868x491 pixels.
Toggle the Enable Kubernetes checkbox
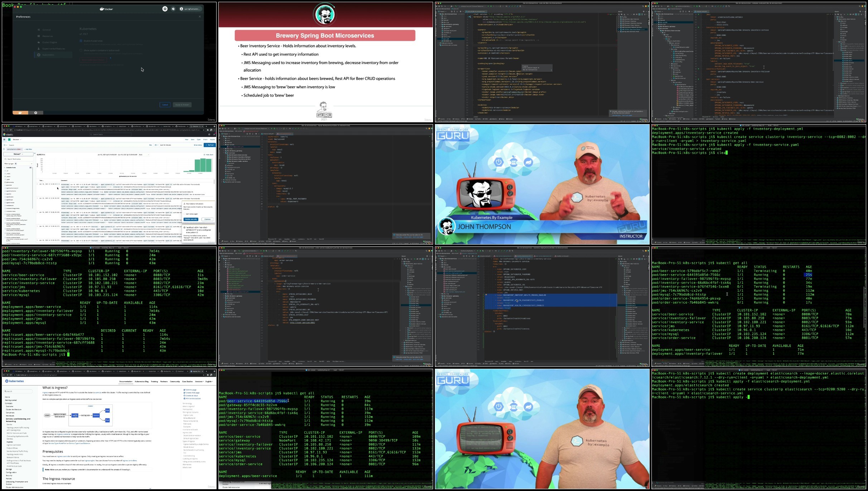(x=81, y=41)
